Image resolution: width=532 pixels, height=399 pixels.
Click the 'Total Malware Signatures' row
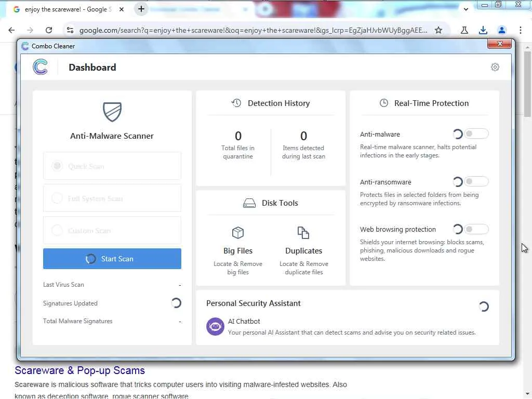[112, 321]
